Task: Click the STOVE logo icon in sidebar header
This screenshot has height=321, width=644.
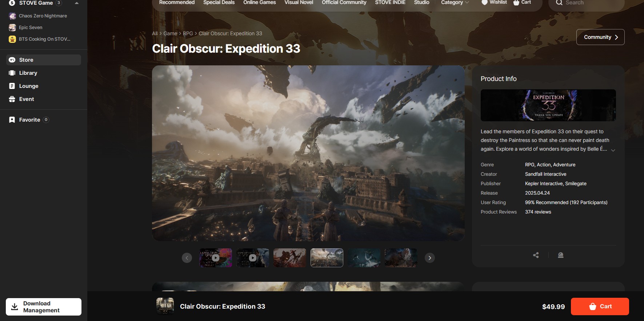Action: tap(12, 3)
